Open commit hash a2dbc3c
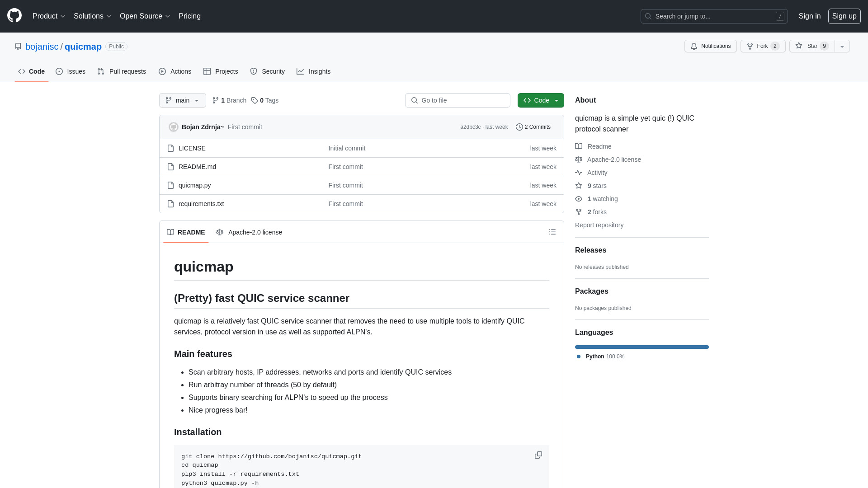This screenshot has width=868, height=488. pos(470,127)
